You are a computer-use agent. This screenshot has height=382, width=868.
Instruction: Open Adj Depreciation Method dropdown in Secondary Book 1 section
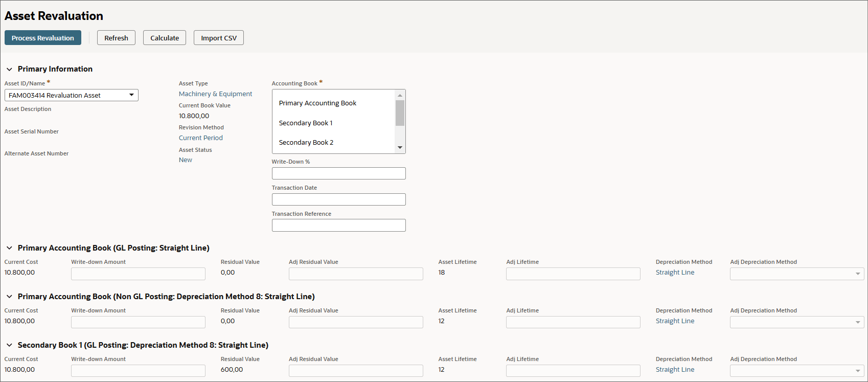point(797,371)
